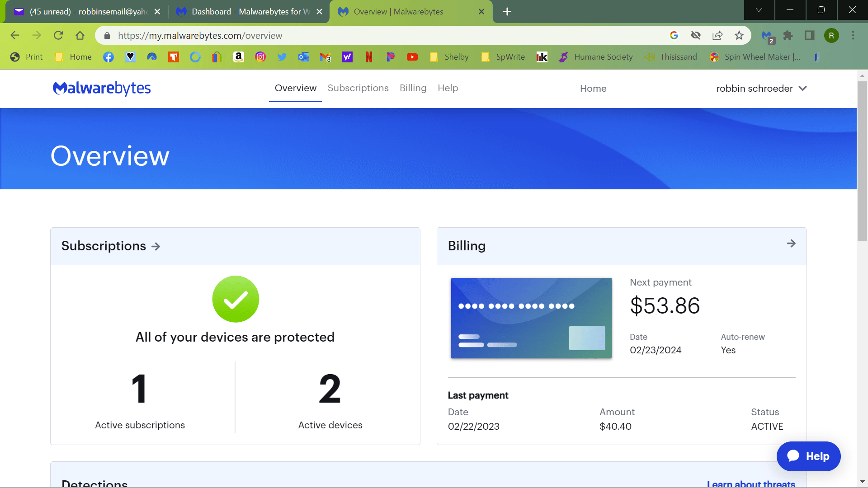Bookmark this page with the star icon
The image size is (868, 488).
point(739,35)
